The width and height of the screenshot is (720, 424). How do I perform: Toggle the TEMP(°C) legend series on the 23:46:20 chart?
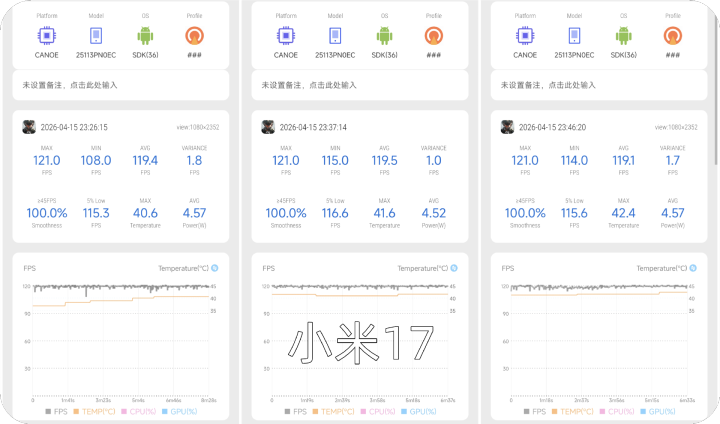click(573, 412)
